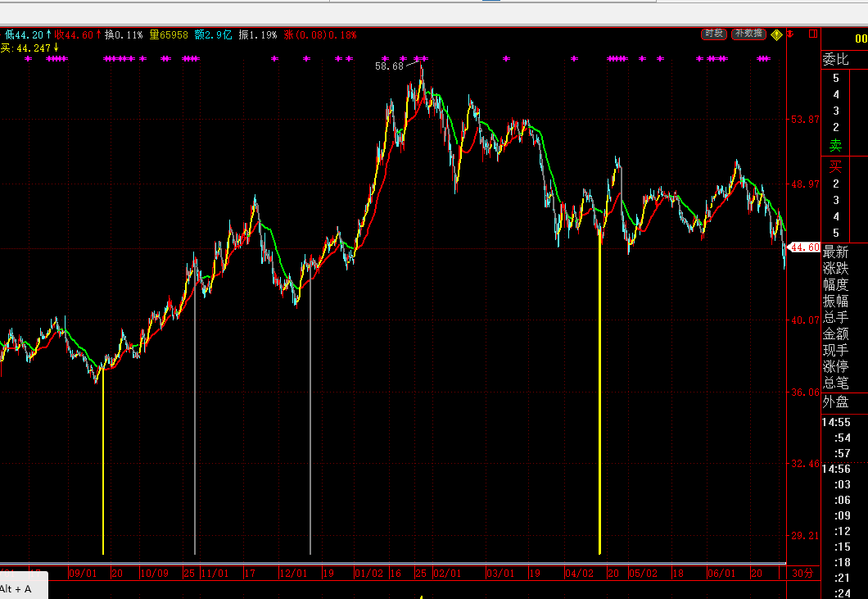This screenshot has height=599, width=868.
Task: Click the 06/01 date on the time axis
Action: 722,574
